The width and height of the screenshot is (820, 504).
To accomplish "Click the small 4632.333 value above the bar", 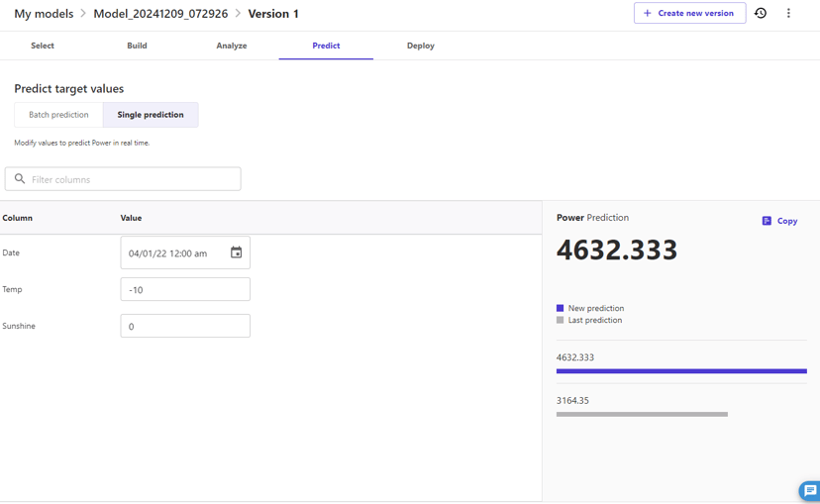I will 575,357.
